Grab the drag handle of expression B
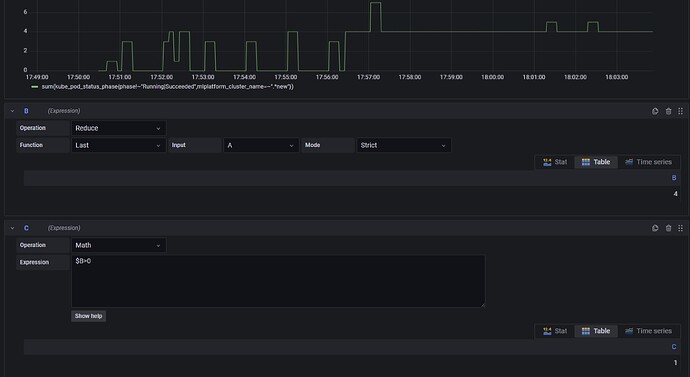This screenshot has width=690, height=377. 680,111
